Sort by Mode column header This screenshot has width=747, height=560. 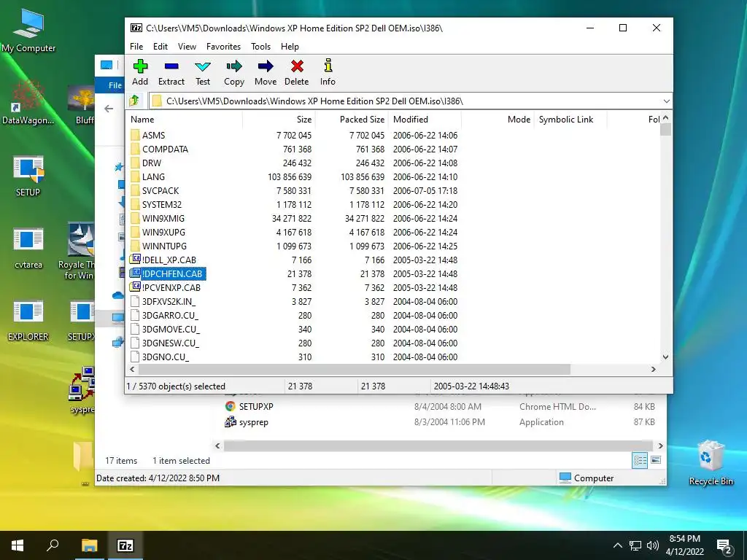498,119
